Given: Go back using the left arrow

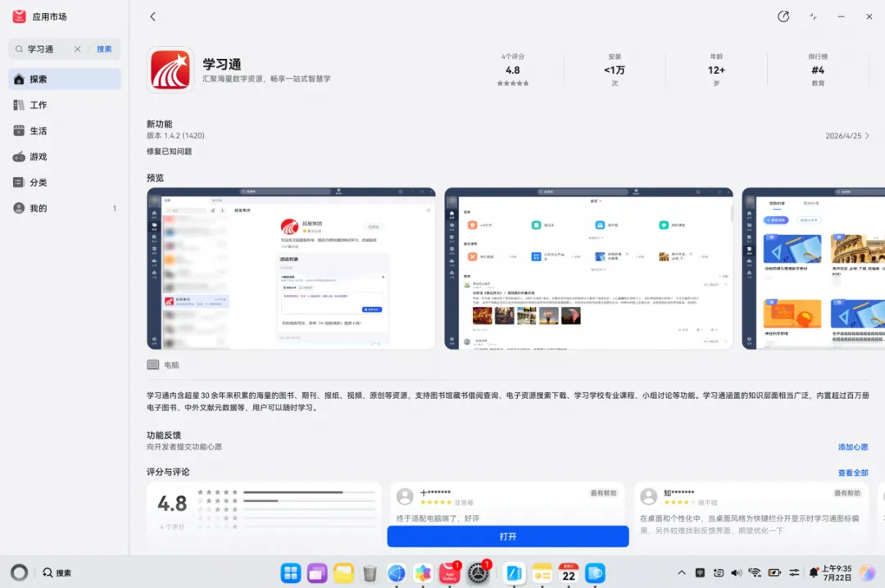Looking at the screenshot, I should click(x=152, y=16).
